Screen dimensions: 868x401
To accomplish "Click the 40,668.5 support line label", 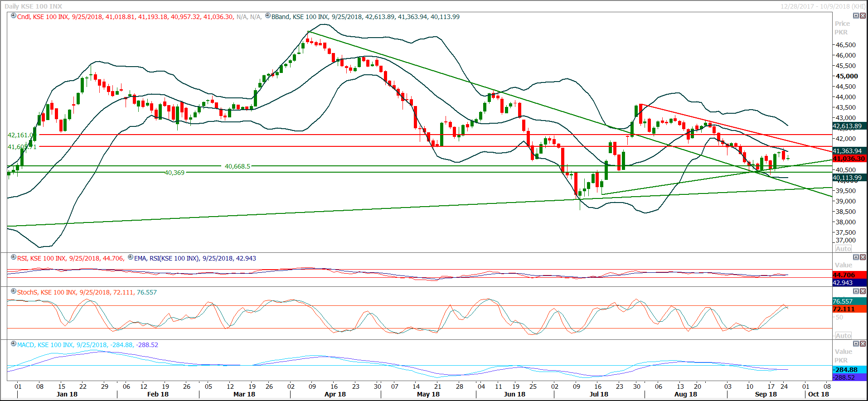I will (238, 166).
